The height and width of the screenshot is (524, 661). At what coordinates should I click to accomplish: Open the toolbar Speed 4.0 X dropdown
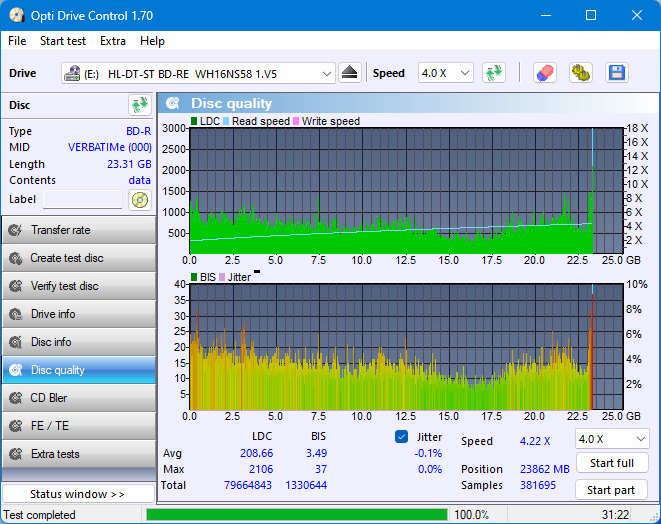446,73
